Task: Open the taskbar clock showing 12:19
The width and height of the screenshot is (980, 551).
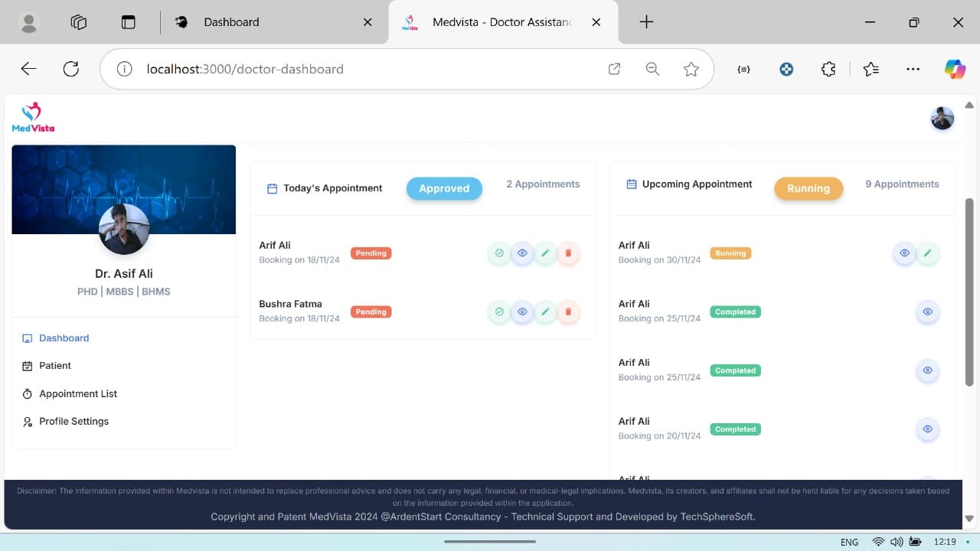Action: coord(945,542)
